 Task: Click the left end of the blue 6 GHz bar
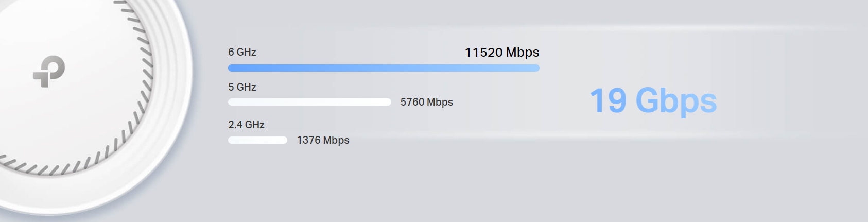[x=232, y=68]
